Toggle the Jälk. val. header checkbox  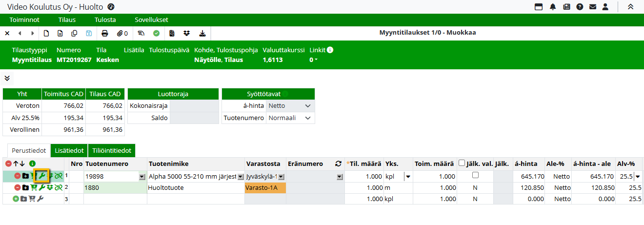[x=462, y=163]
